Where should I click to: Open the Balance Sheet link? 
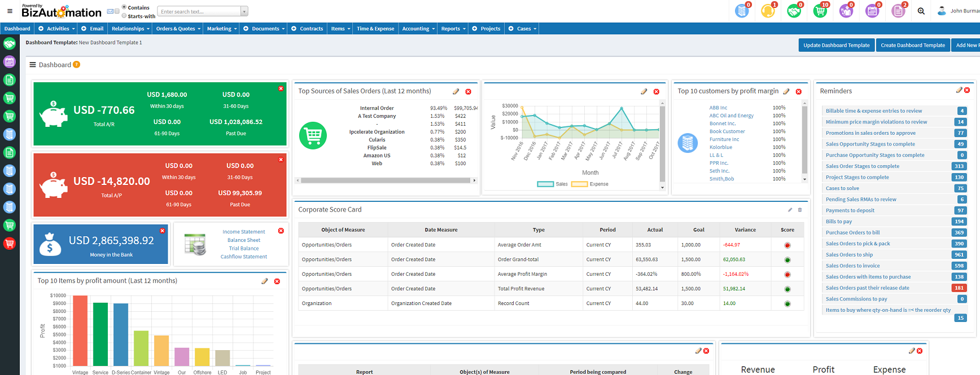pos(244,240)
